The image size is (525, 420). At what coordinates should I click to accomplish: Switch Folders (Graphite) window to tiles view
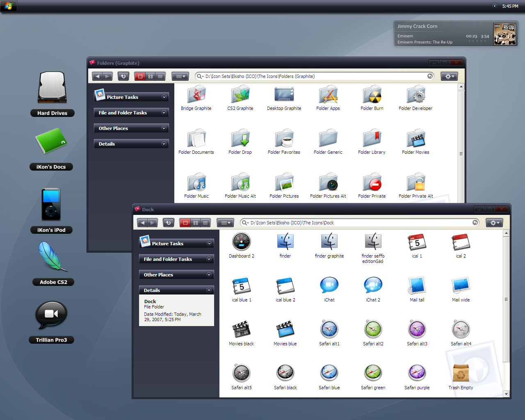pos(151,76)
